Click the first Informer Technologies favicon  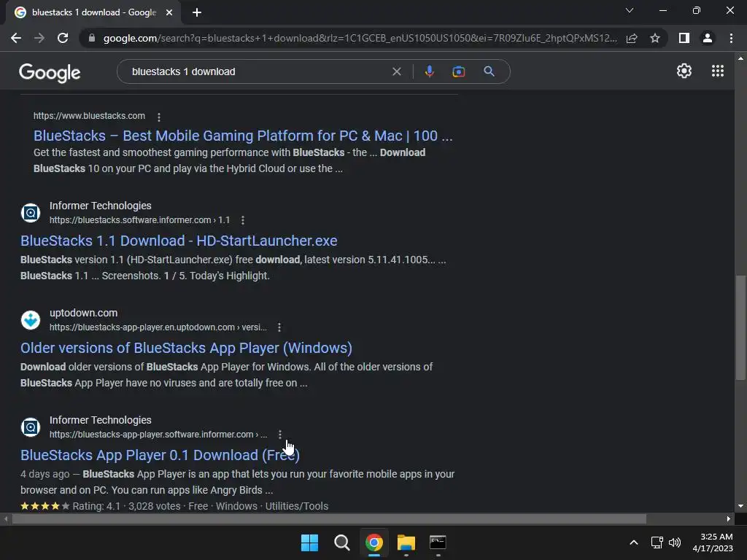pyautogui.click(x=31, y=213)
